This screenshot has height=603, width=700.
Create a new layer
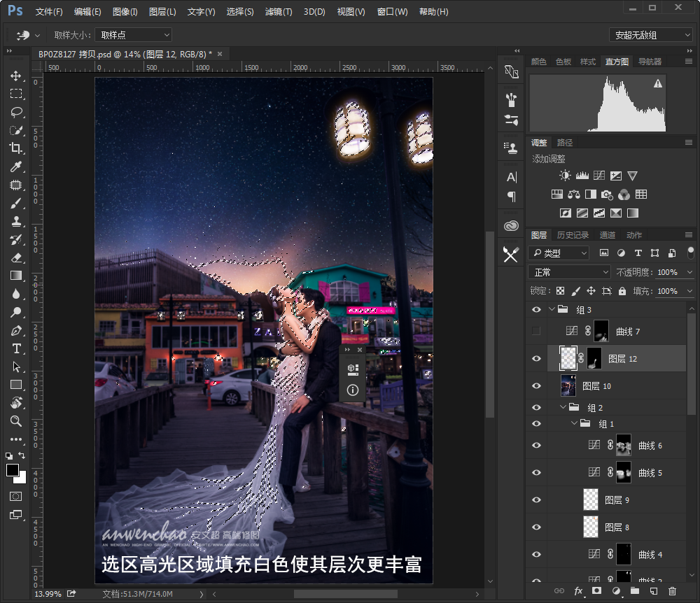[x=654, y=591]
